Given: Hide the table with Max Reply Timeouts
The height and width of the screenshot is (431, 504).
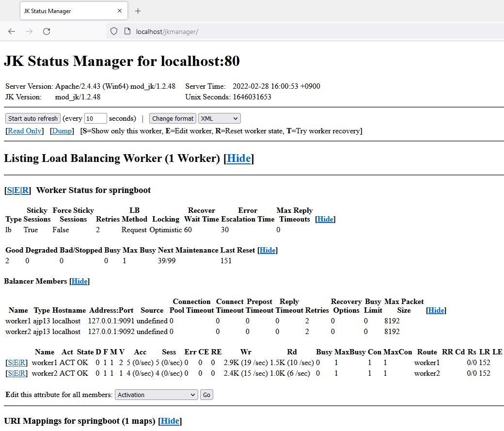Looking at the screenshot, I should 325,219.
